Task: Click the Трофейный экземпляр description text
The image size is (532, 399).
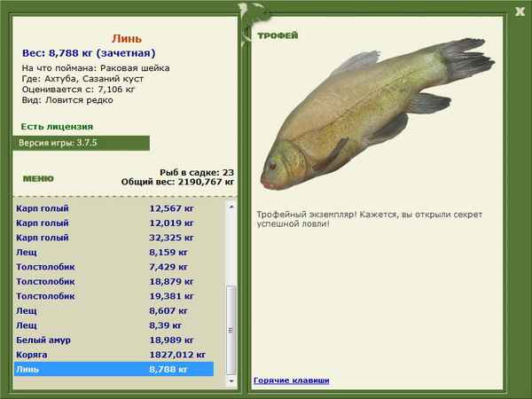Action: (x=370, y=219)
